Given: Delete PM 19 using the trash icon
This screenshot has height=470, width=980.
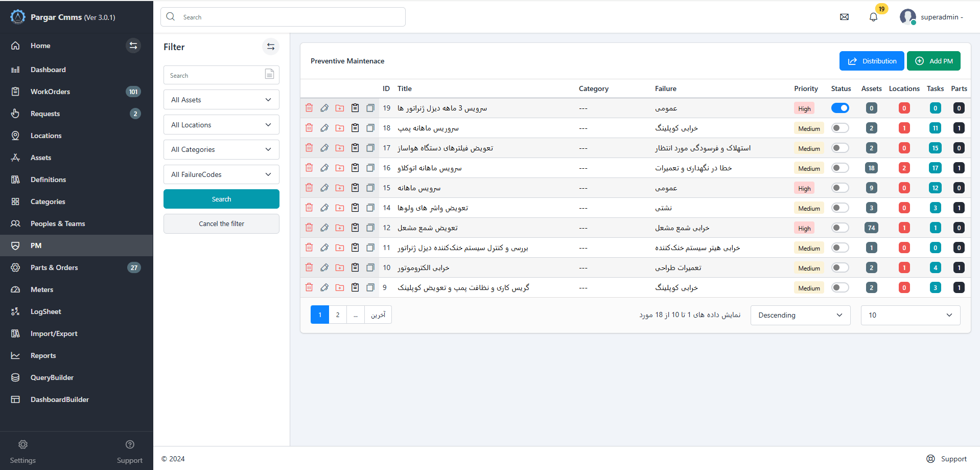Looking at the screenshot, I should (x=309, y=108).
